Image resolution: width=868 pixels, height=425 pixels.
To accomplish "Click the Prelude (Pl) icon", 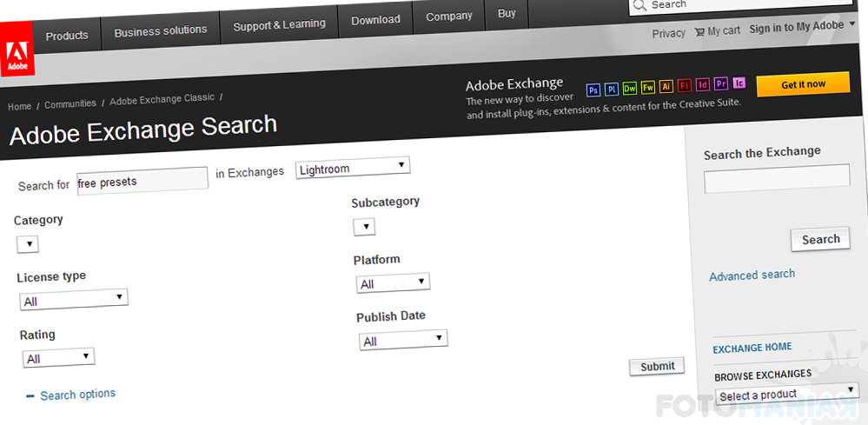I will [612, 89].
